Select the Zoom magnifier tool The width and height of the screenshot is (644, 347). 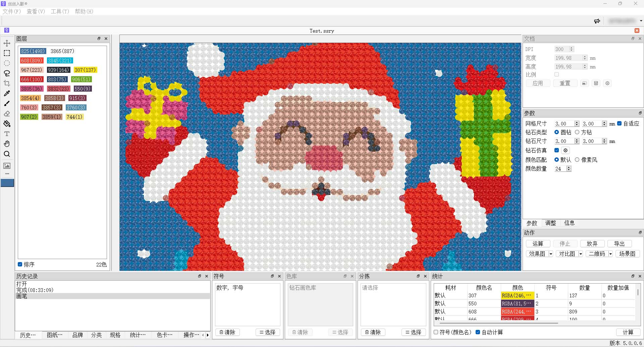pyautogui.click(x=7, y=154)
